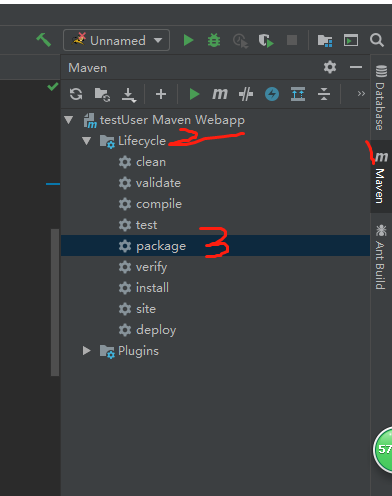This screenshot has width=392, height=496.
Task: Toggle Skip Tests mode lightning icon
Action: 272,94
